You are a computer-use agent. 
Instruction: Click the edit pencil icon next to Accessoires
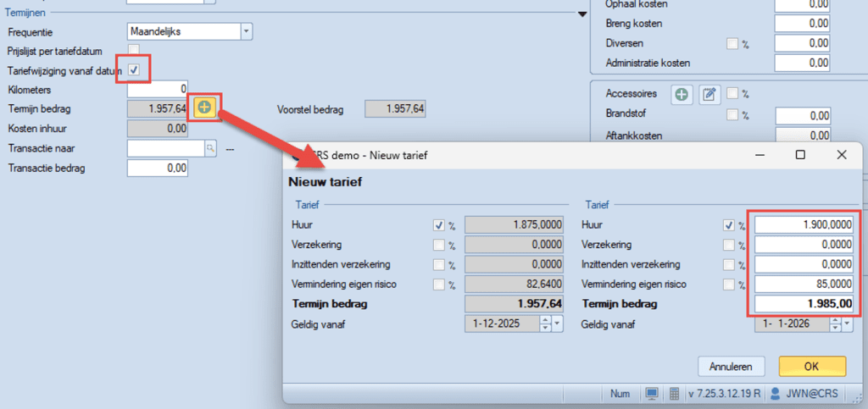(x=709, y=94)
